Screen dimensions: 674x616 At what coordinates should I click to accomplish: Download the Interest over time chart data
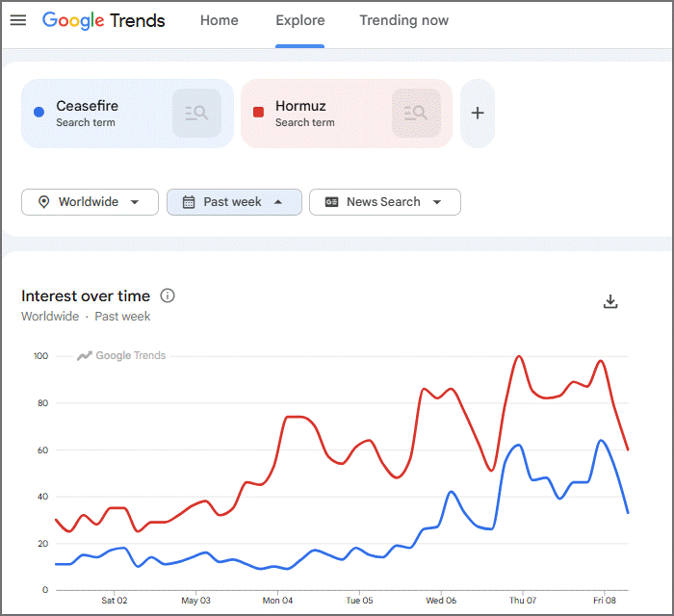pyautogui.click(x=610, y=301)
